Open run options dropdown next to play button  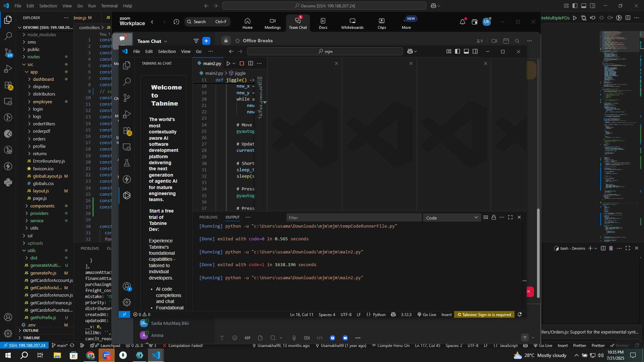pos(234,63)
